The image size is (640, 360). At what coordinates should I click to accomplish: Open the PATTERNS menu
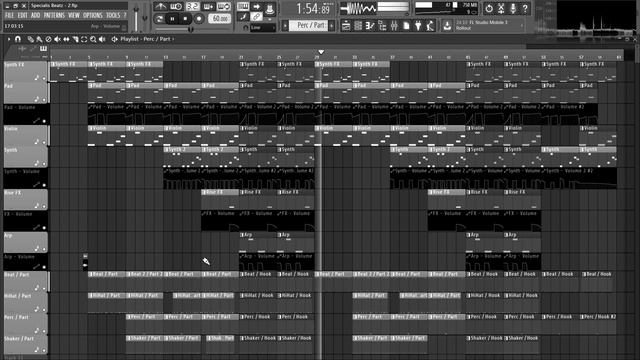[54, 16]
